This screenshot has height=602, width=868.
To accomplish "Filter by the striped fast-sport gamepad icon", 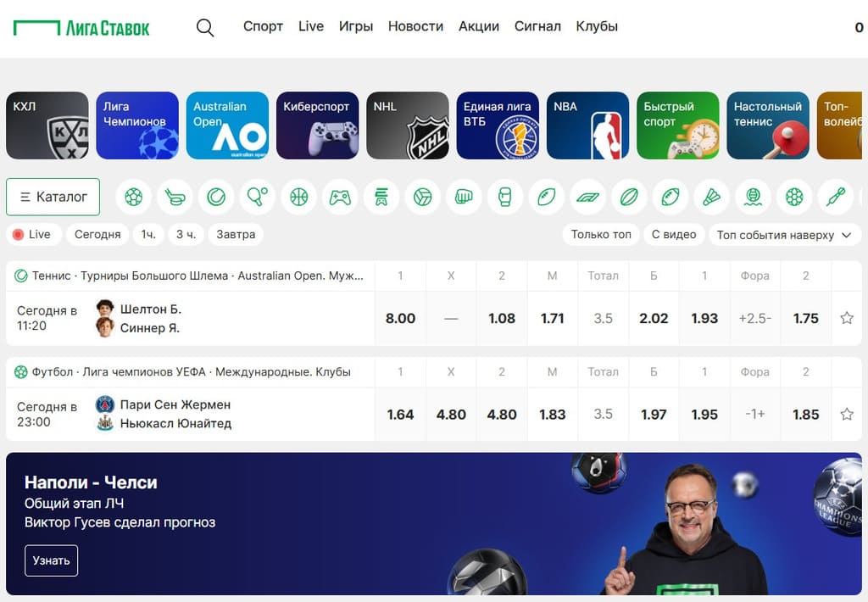I will pyautogui.click(x=381, y=197).
